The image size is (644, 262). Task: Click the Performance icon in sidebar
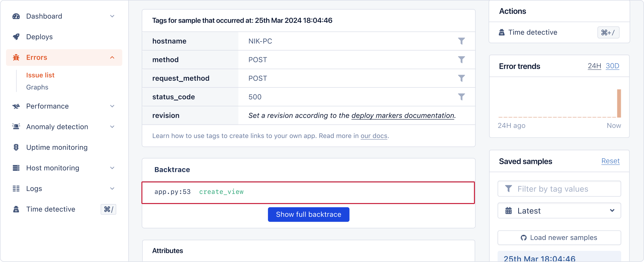pos(16,106)
